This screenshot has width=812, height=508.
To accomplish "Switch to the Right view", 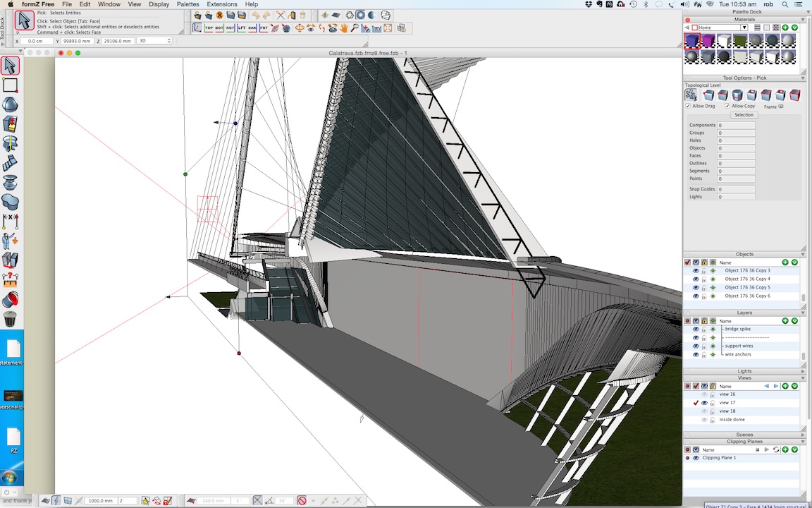I will [230, 28].
